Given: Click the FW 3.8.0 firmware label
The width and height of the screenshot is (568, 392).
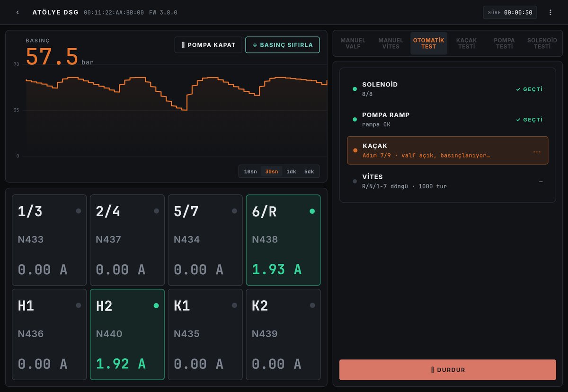Looking at the screenshot, I should [163, 13].
